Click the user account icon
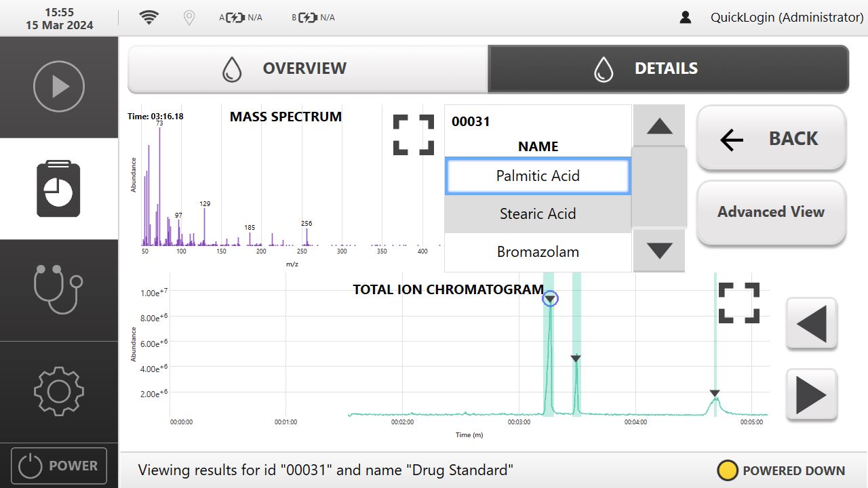Image resolution: width=868 pixels, height=488 pixels. 686,18
